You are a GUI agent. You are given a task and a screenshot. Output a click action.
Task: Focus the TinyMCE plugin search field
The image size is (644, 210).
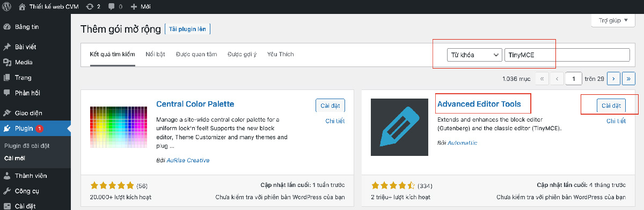[567, 55]
